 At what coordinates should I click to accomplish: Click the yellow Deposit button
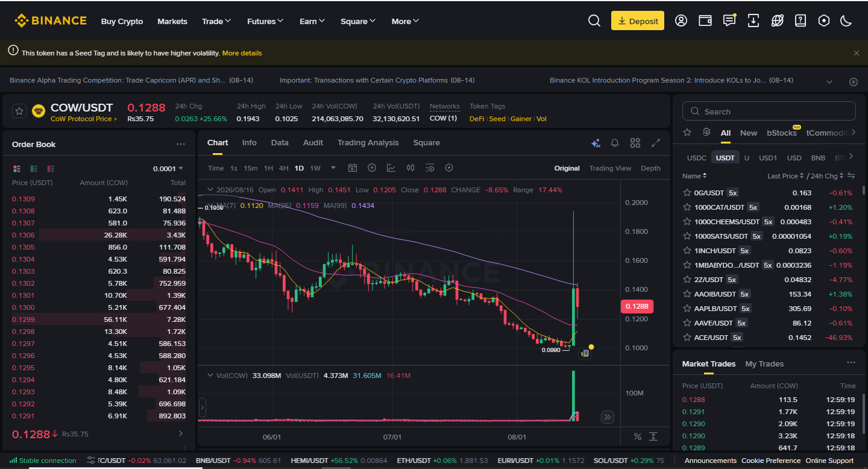[638, 20]
